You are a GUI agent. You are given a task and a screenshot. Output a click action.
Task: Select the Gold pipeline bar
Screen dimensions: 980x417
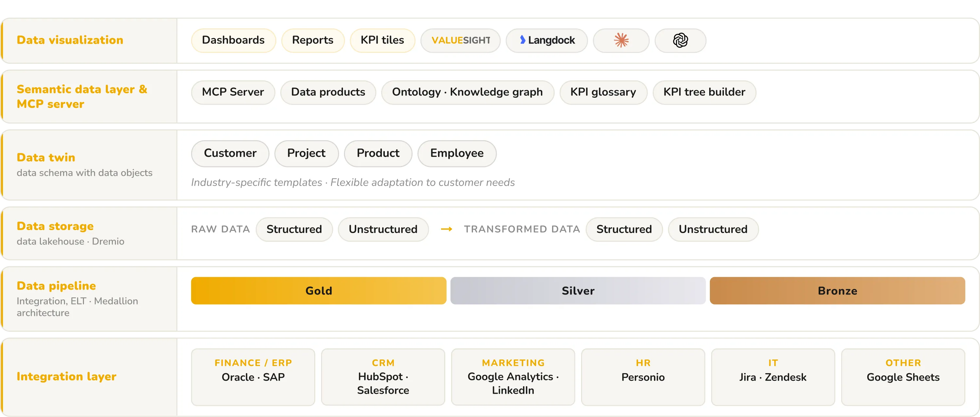point(318,291)
